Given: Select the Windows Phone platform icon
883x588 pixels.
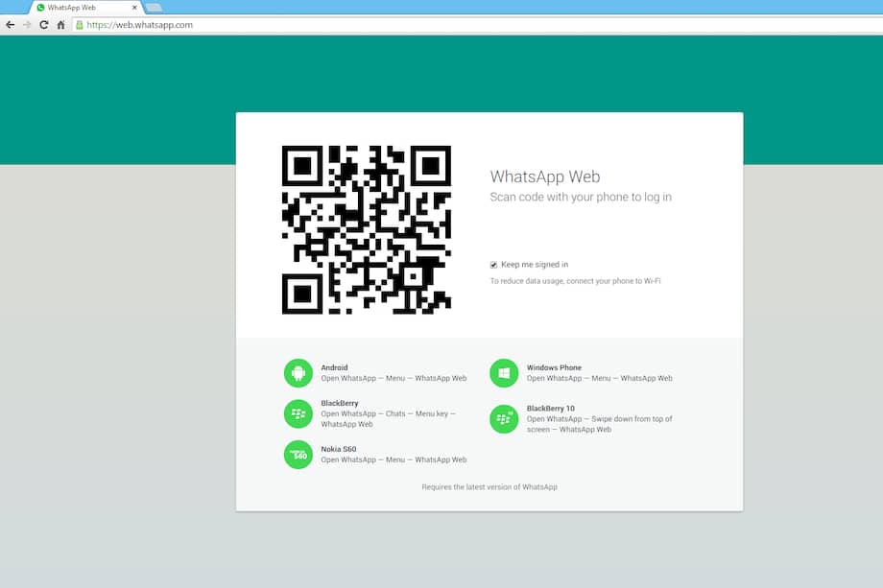Looking at the screenshot, I should click(504, 372).
